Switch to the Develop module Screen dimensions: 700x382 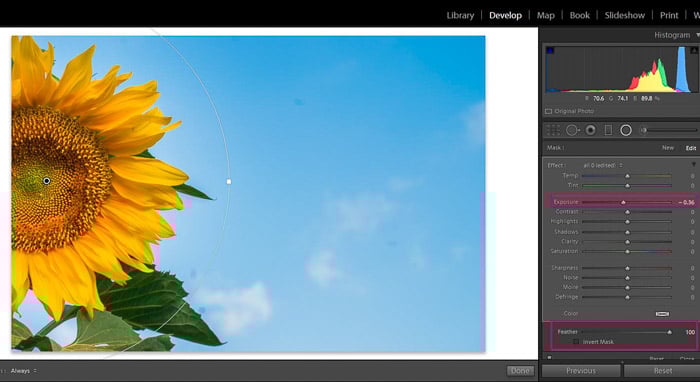[x=505, y=15]
